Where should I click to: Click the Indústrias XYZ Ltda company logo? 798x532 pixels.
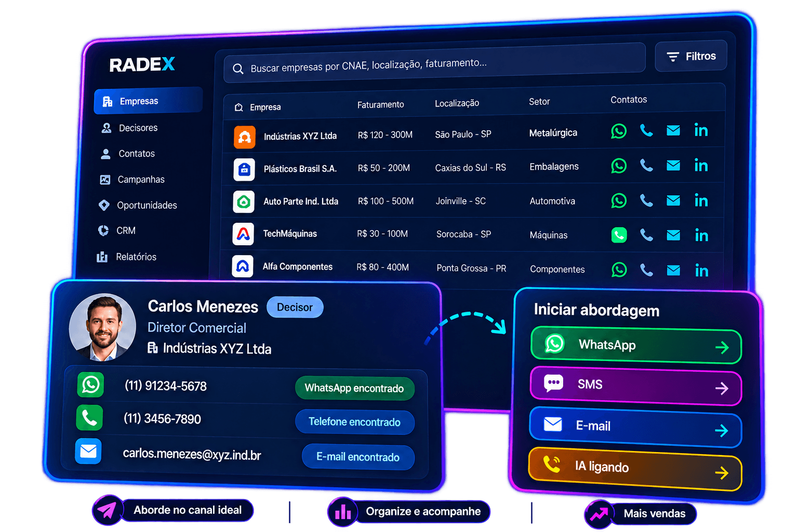[245, 137]
